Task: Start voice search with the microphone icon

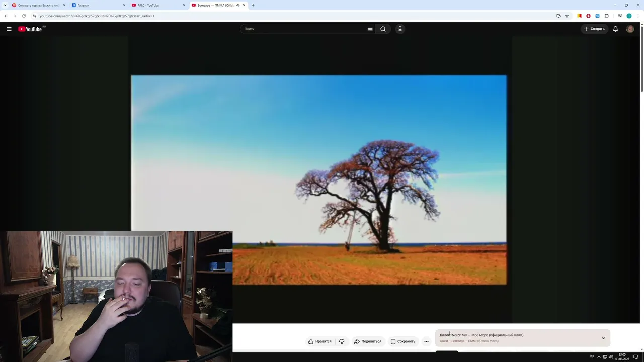Action: tap(400, 29)
